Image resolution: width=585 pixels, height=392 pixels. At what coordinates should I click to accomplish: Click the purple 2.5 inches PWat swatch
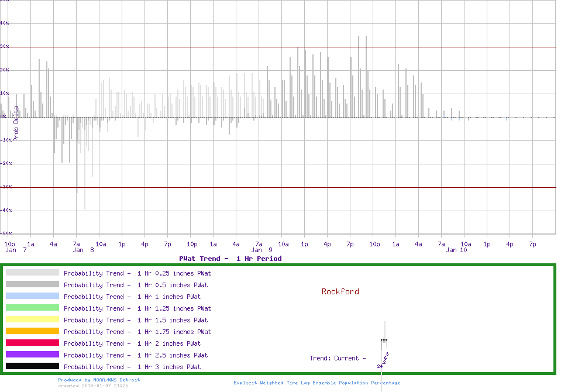[32, 355]
